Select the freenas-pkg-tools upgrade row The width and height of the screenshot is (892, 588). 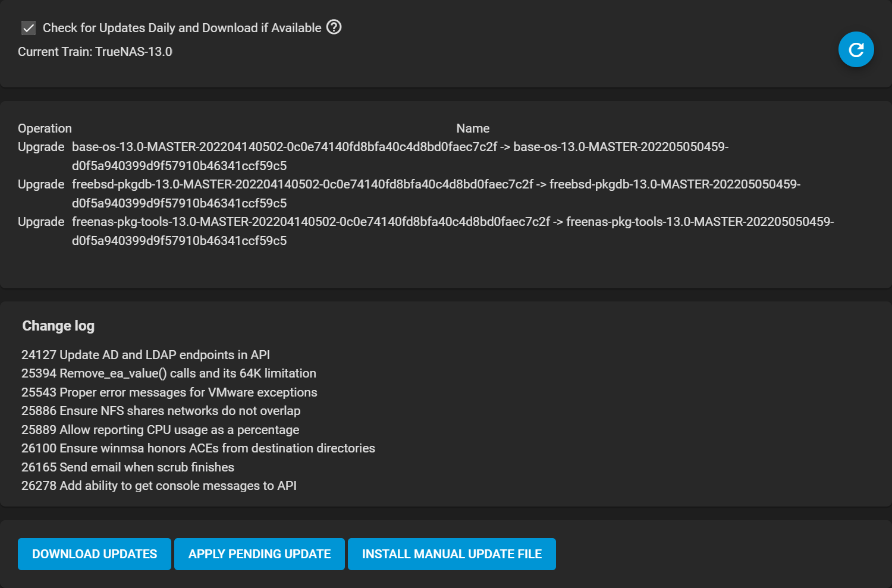point(452,222)
